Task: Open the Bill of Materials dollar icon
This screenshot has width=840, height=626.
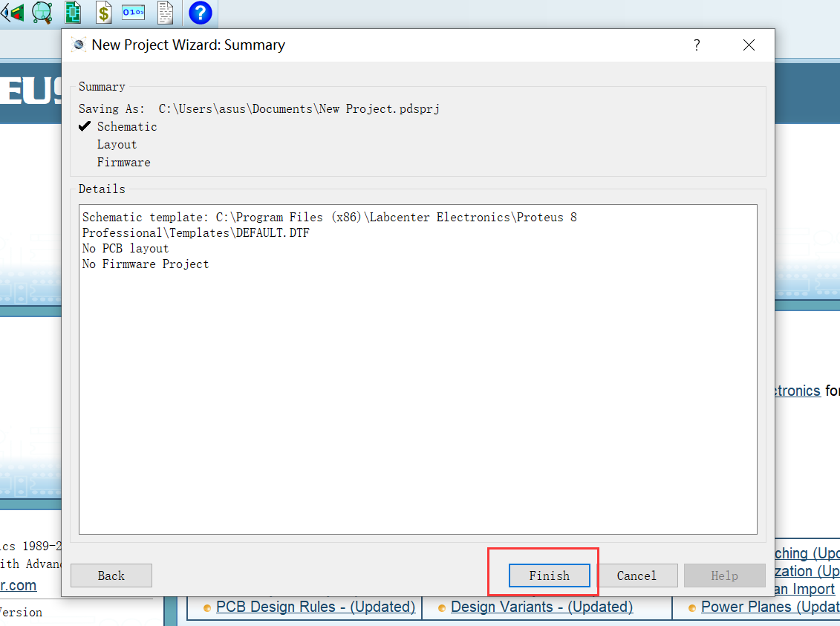Action: coord(103,13)
